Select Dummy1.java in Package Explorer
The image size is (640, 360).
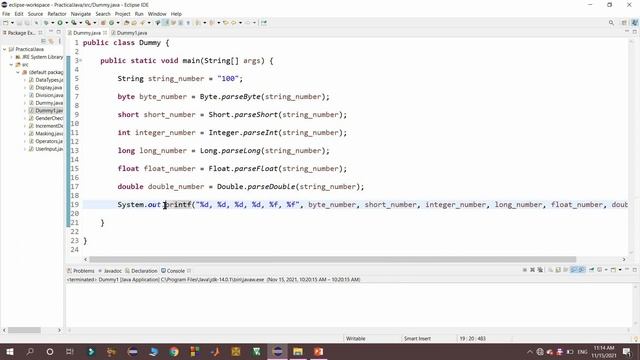coord(49,111)
